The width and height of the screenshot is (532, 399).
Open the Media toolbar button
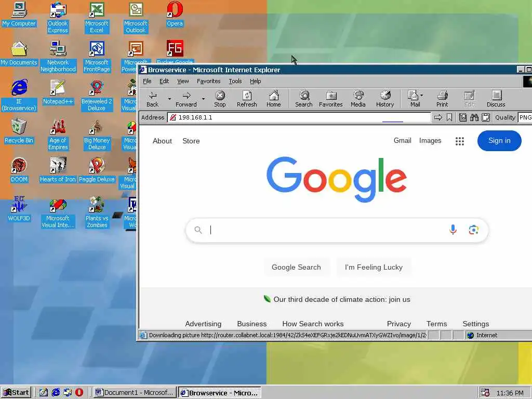tap(358, 99)
